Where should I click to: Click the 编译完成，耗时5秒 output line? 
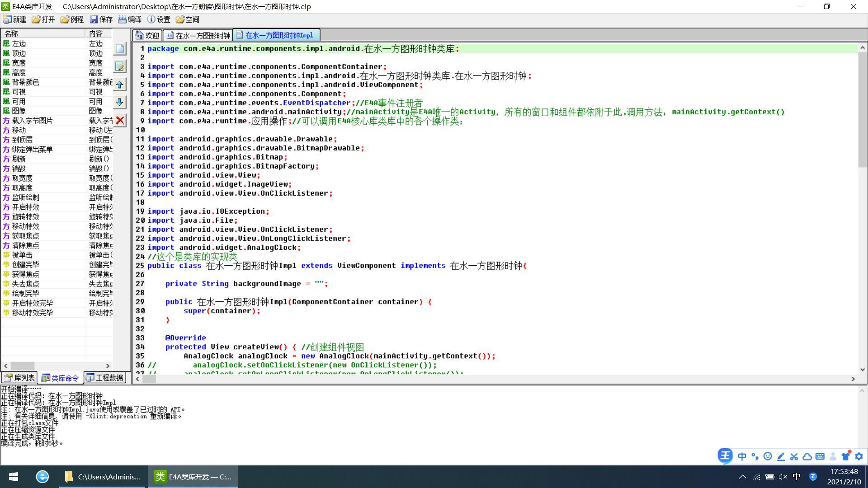pyautogui.click(x=32, y=443)
